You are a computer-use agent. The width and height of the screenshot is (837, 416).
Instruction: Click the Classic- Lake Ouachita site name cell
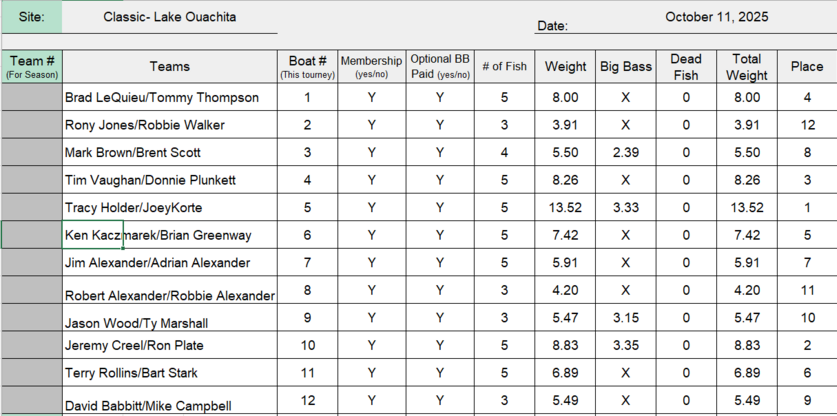pyautogui.click(x=169, y=17)
